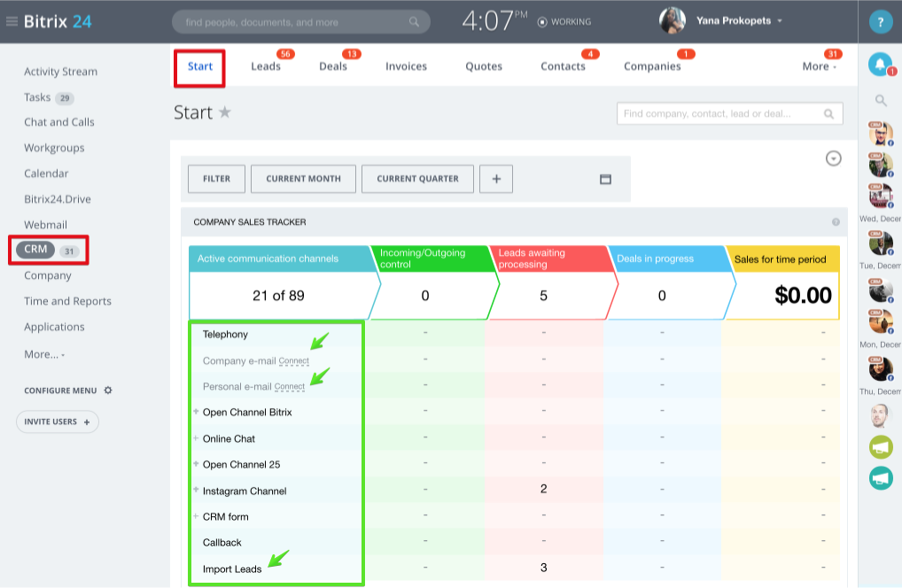Click Connect next to Personal e-mail
Viewport: 902px width, 588px height.
pos(290,387)
